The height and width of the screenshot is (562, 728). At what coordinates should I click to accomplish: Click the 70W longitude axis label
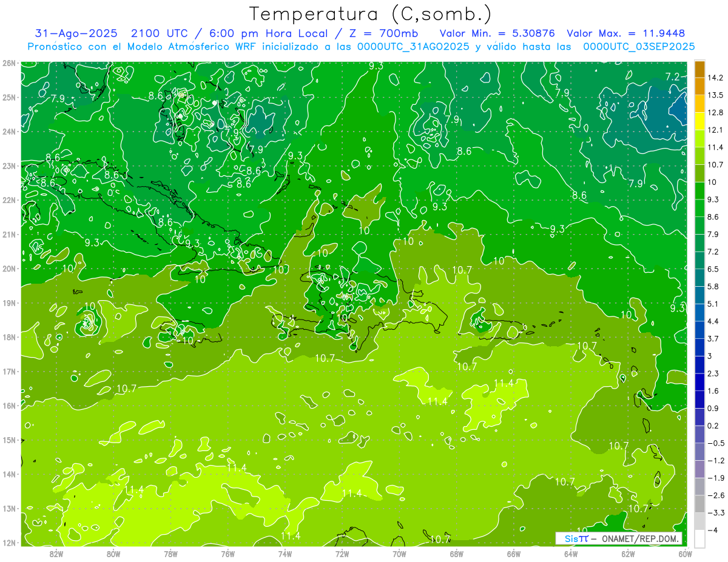click(399, 554)
